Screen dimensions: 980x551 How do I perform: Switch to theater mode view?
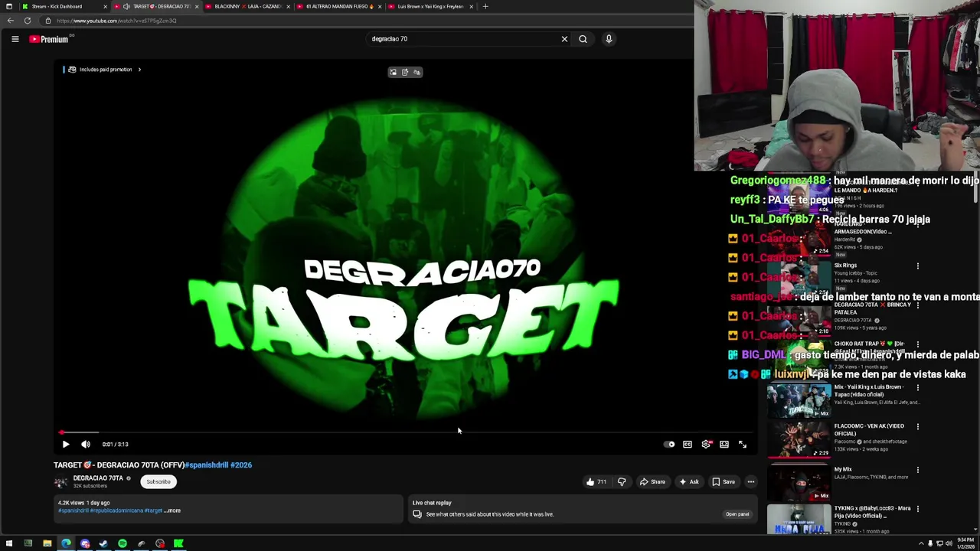click(x=724, y=444)
